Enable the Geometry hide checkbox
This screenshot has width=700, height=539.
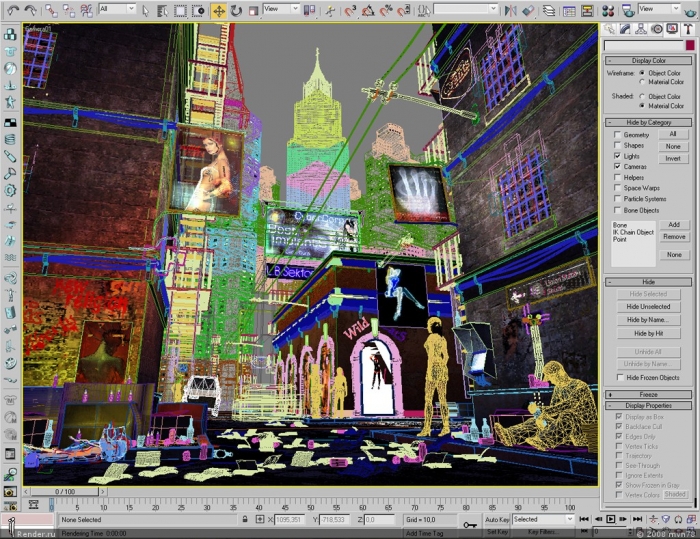coord(617,134)
